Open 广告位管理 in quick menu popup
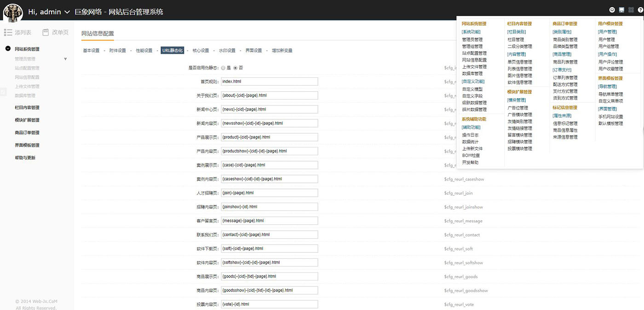The width and height of the screenshot is (644, 310). point(517,108)
